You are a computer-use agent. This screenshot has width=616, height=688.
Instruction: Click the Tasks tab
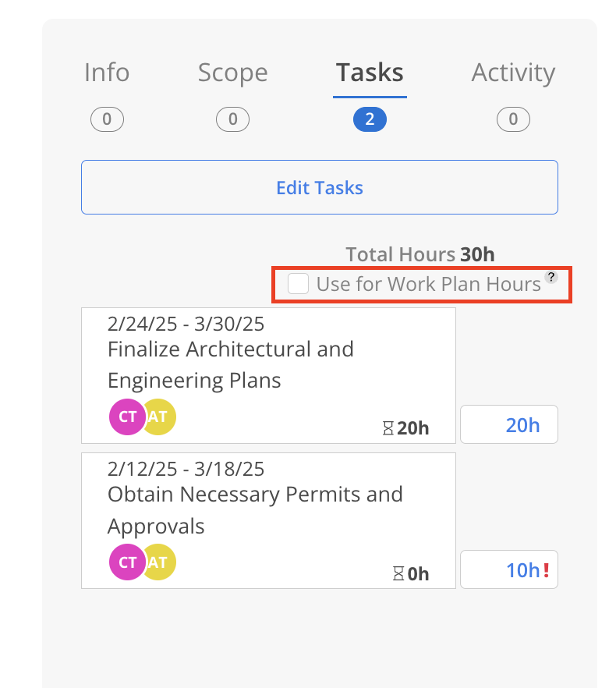pyautogui.click(x=370, y=73)
